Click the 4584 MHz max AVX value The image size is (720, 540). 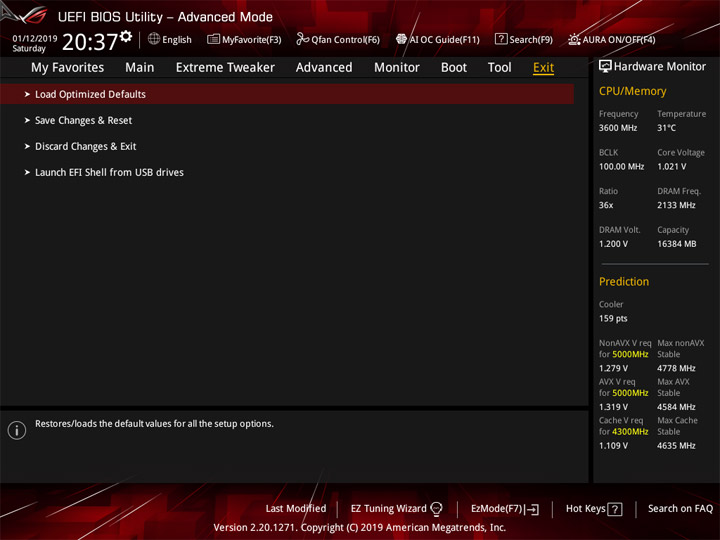[676, 407]
